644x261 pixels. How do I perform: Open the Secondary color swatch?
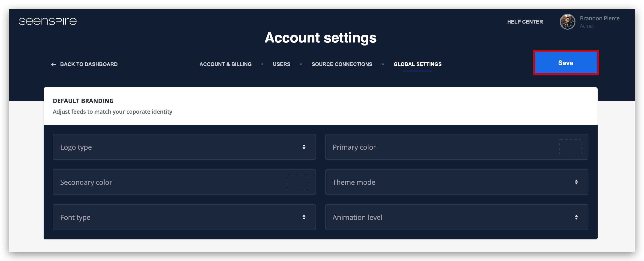click(298, 182)
